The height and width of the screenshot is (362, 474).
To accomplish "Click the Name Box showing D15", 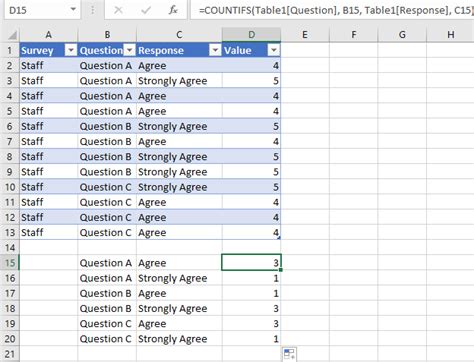I will 37,10.
